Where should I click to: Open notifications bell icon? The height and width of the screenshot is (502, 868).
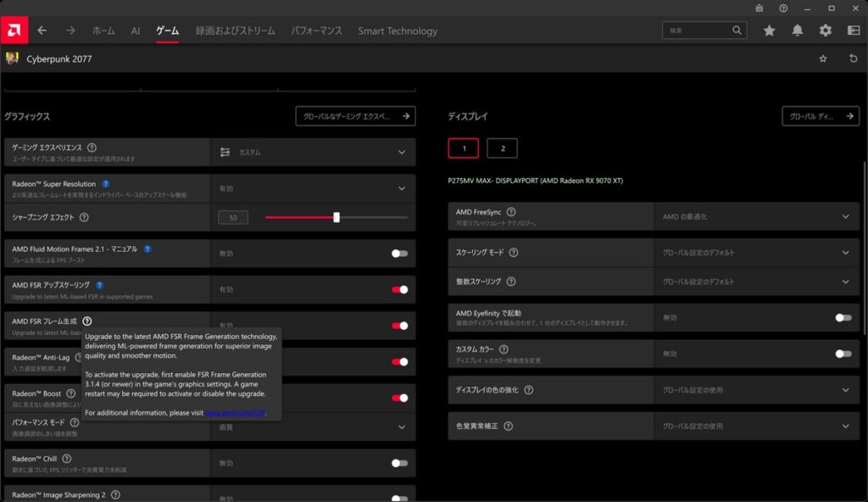pyautogui.click(x=798, y=31)
